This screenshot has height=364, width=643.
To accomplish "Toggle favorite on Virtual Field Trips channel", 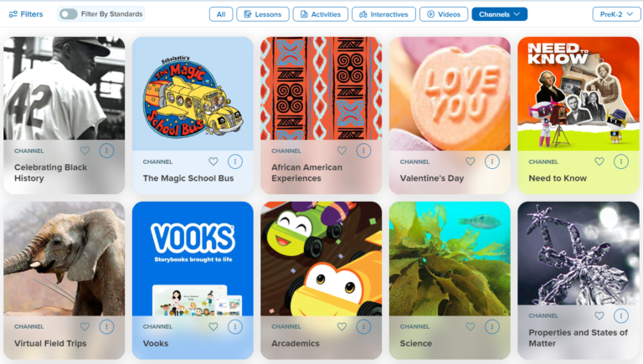I will (85, 326).
